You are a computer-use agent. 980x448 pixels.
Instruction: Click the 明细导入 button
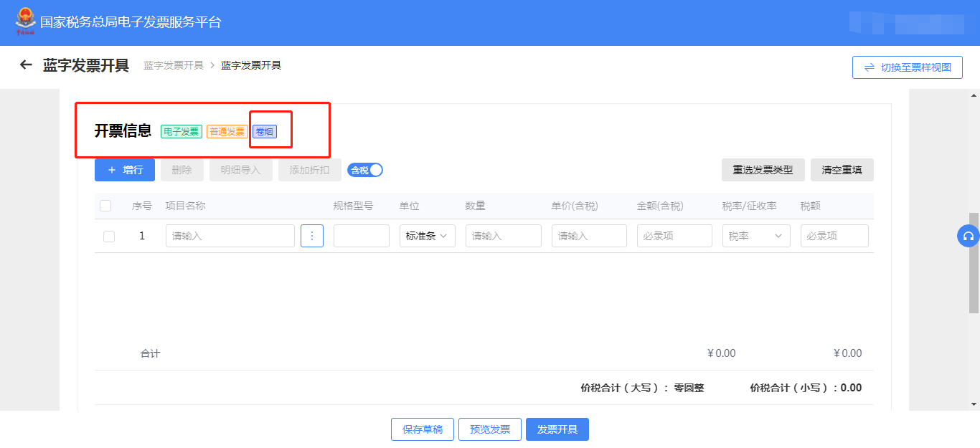tap(241, 170)
